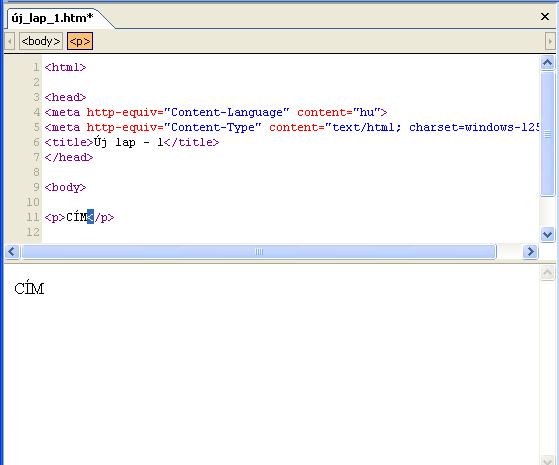Close the új_lap_1.htm document
The image size is (559, 465).
click(x=545, y=16)
